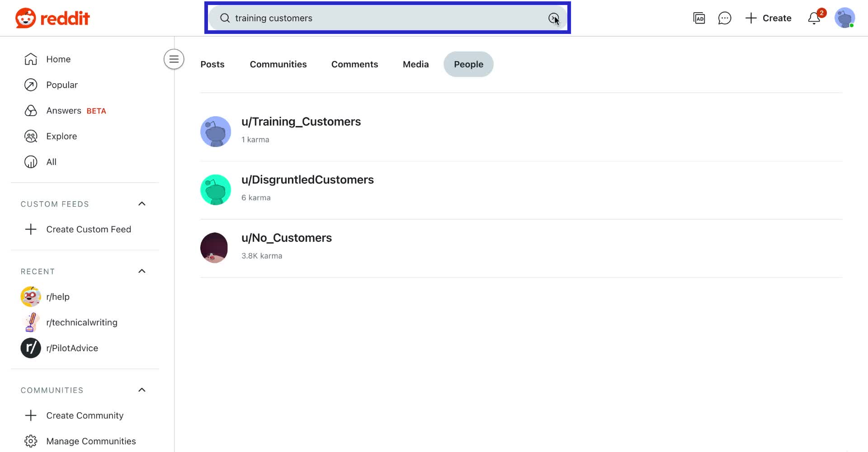Open the chat messages icon

click(725, 18)
